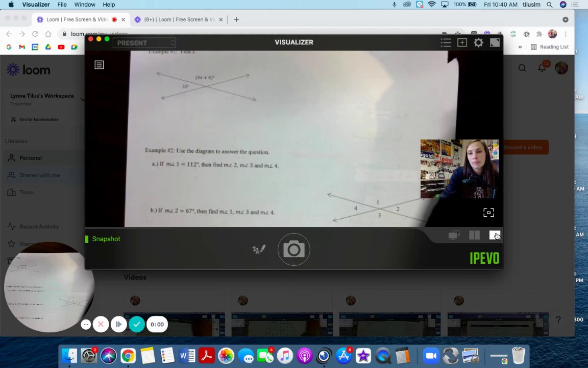The image size is (588, 368).
Task: Pause the Loom recording
Action: coord(118,325)
